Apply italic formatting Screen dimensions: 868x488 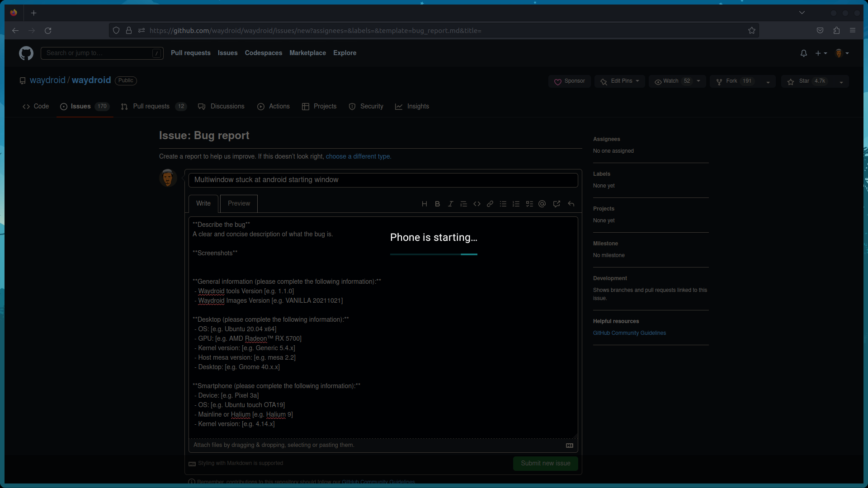point(450,204)
